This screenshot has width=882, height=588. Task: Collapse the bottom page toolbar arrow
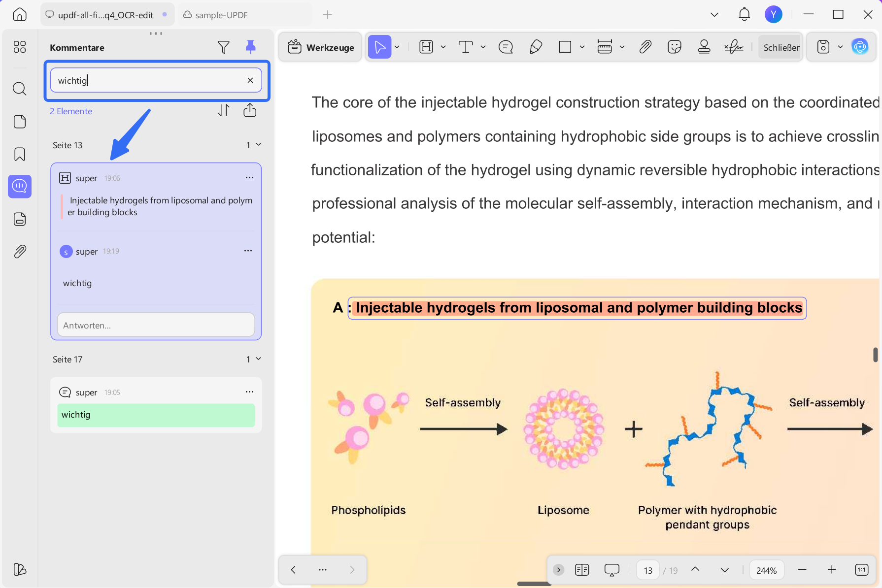[558, 570]
